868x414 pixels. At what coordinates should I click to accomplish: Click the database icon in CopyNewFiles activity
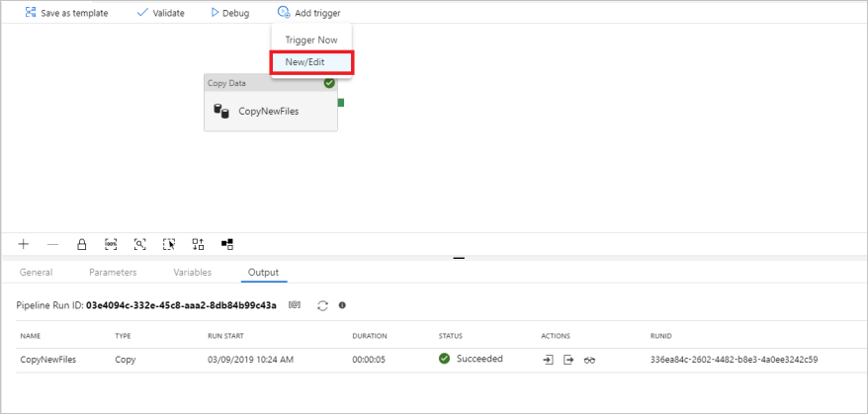[x=221, y=111]
